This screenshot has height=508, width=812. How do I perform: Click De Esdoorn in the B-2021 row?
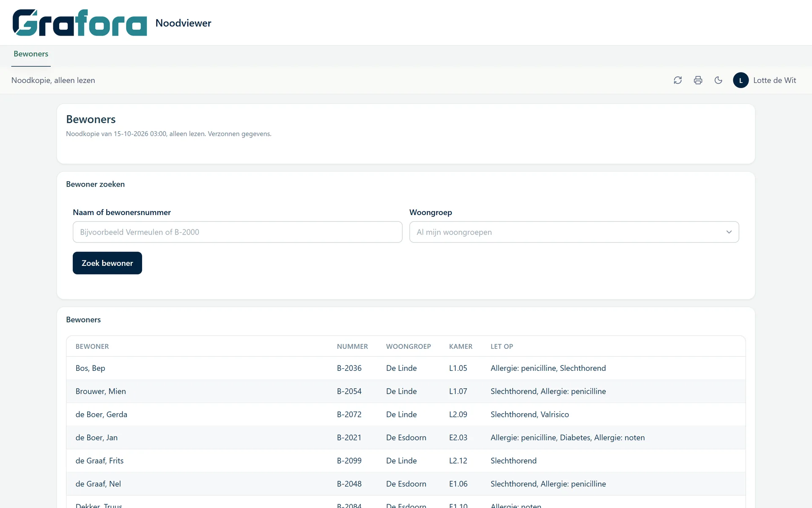pyautogui.click(x=406, y=438)
